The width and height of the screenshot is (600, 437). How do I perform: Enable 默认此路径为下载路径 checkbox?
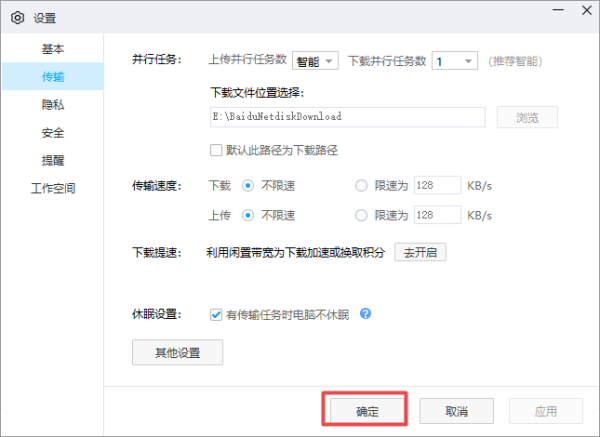pos(216,150)
